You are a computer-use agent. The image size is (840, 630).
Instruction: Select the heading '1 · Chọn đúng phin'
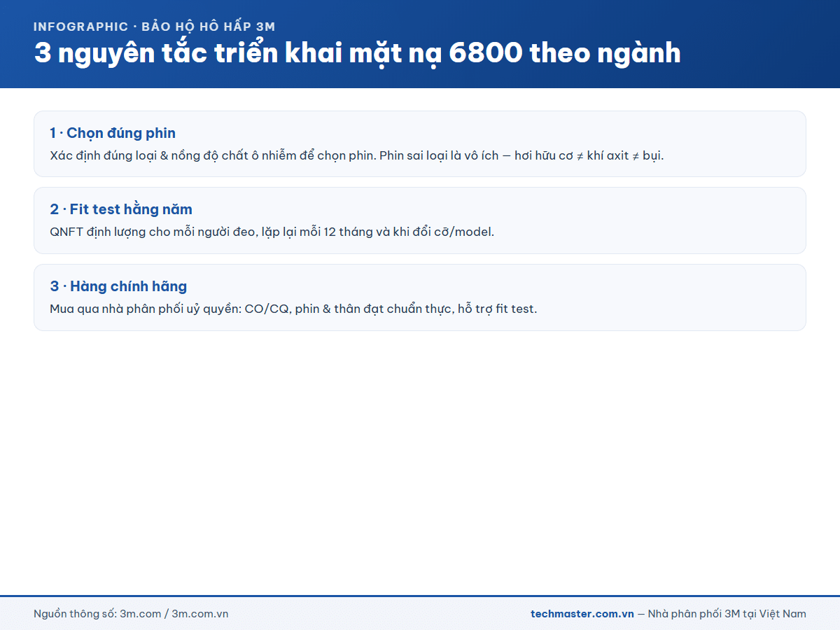tap(113, 133)
